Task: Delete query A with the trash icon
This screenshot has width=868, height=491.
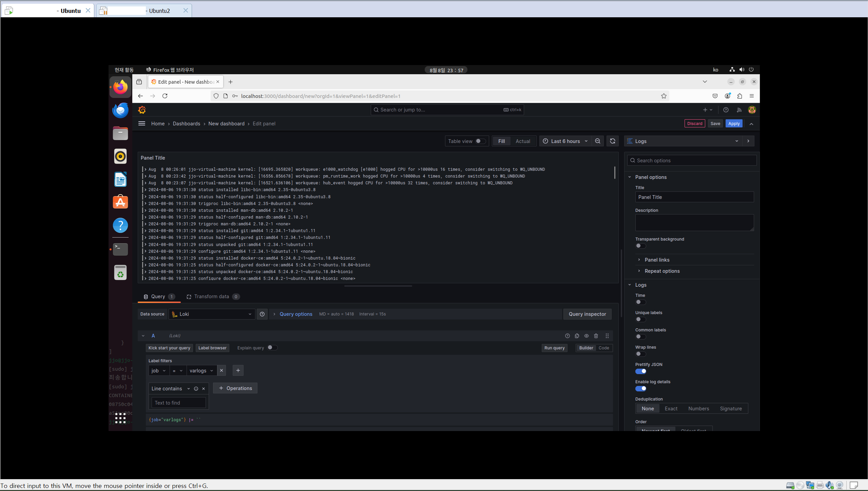Action: (596, 336)
